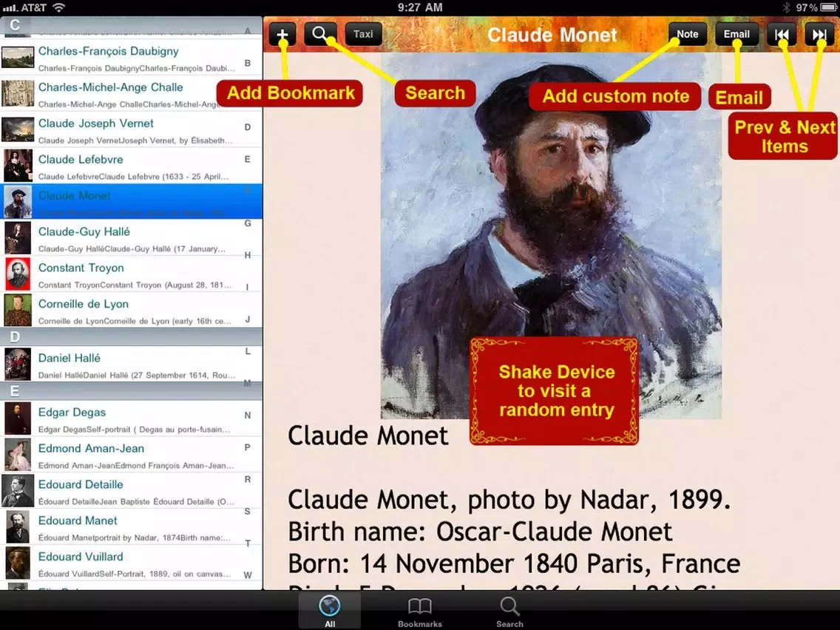Tap the large Claude Monet self-portrait image
The height and width of the screenshot is (630, 840).
pos(551,236)
